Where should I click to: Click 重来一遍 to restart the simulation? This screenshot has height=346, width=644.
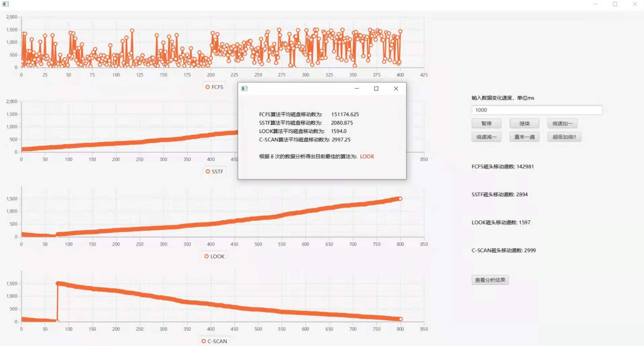[x=524, y=137]
